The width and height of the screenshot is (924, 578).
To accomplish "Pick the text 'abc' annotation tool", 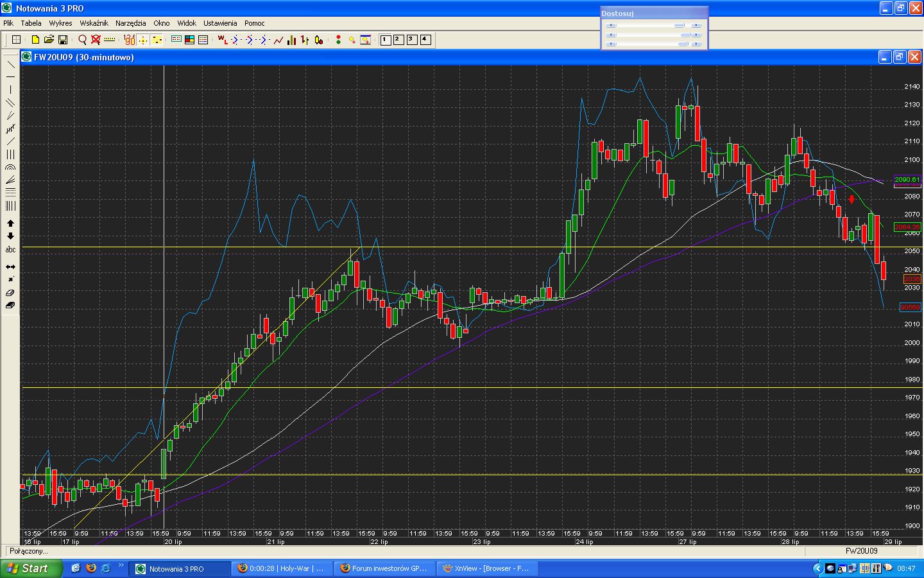I will point(10,250).
